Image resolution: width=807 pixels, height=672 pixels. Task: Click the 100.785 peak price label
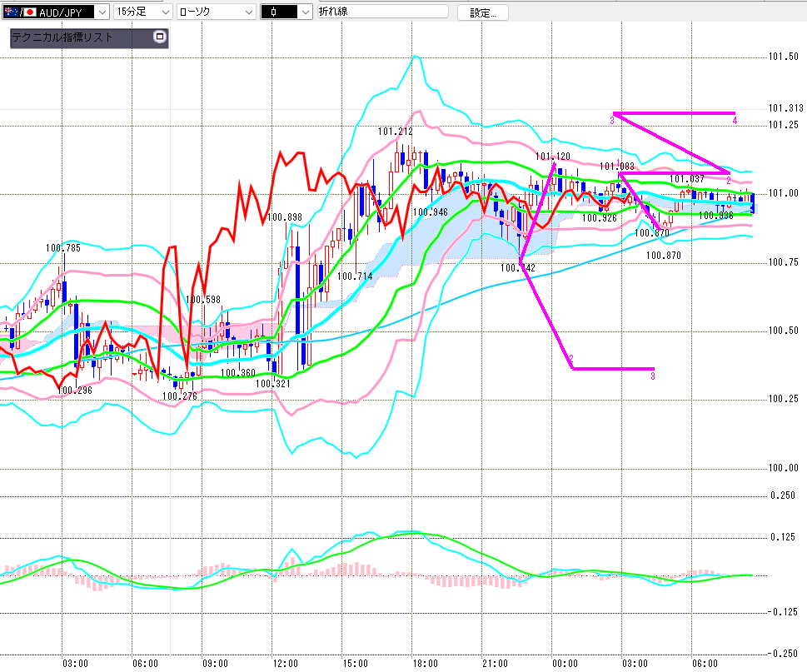click(63, 247)
